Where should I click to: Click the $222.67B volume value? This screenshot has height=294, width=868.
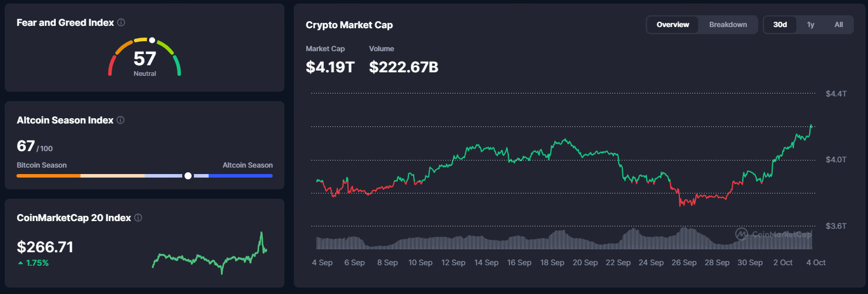tap(404, 67)
